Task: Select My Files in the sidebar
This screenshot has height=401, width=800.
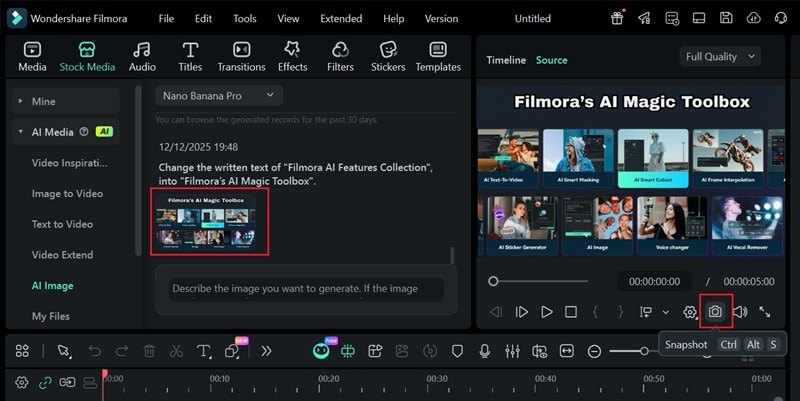Action: (51, 316)
